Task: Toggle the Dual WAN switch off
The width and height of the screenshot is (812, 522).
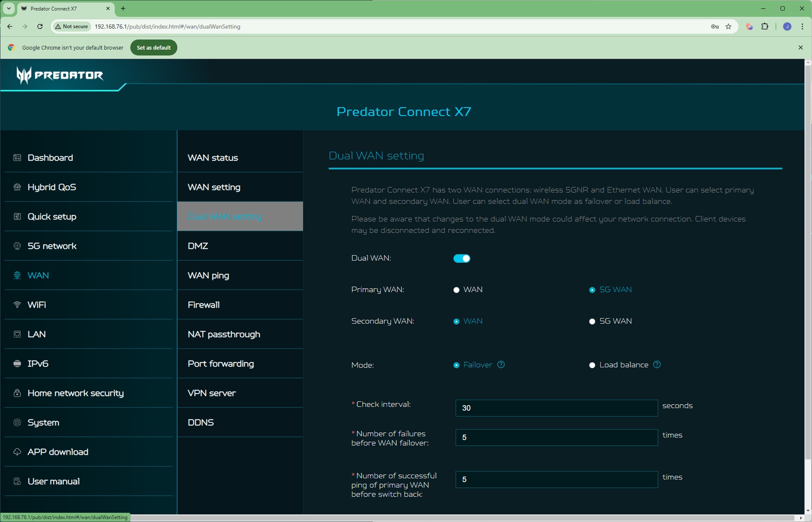Action: [x=461, y=258]
